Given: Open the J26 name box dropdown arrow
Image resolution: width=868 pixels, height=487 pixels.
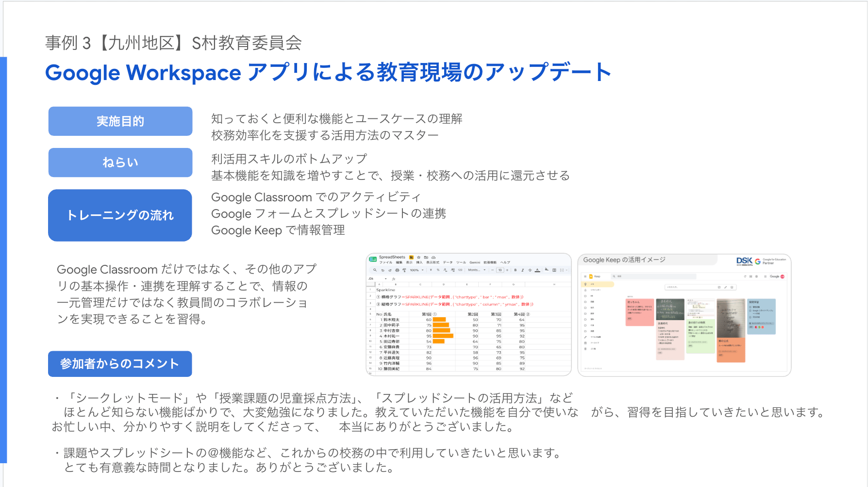Looking at the screenshot, I should [x=386, y=278].
